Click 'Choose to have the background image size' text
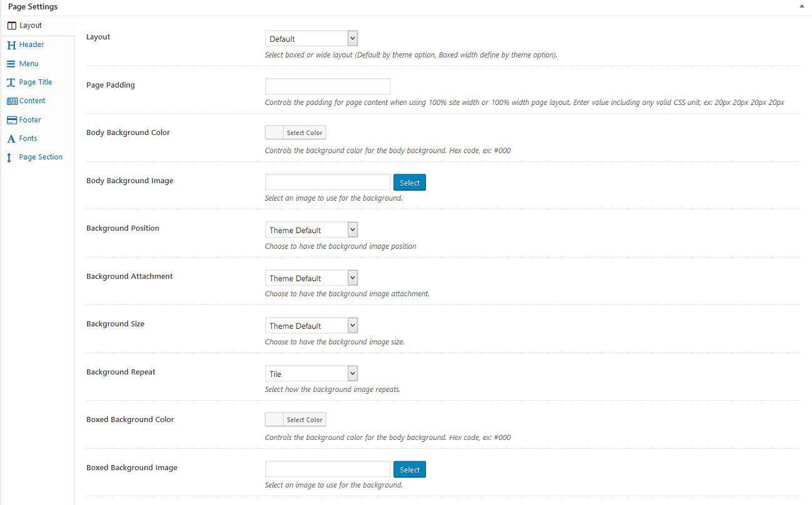This screenshot has height=505, width=812. (335, 342)
